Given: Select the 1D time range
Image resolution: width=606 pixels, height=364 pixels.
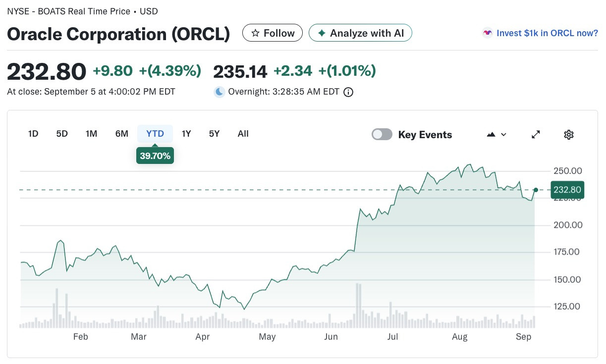Looking at the screenshot, I should 33,134.
